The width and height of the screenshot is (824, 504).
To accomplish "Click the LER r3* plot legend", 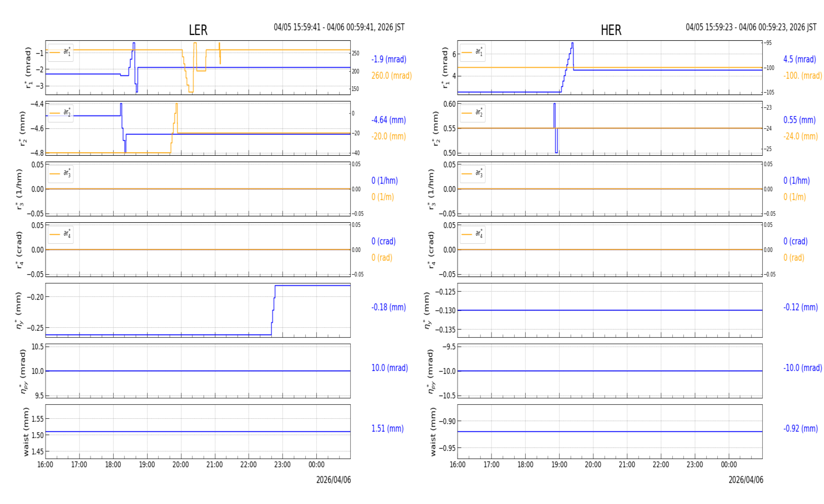I will (61, 174).
